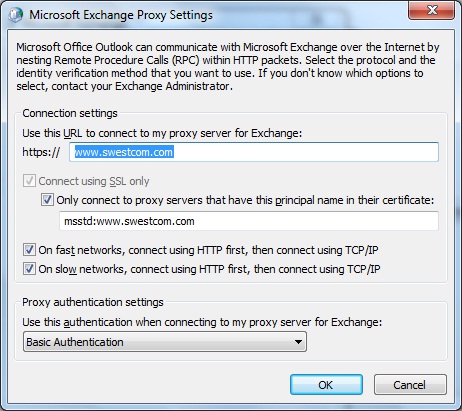This screenshot has height=411, width=462.
Task: Toggle the Connect using SSL only checkbox
Action: point(29,181)
